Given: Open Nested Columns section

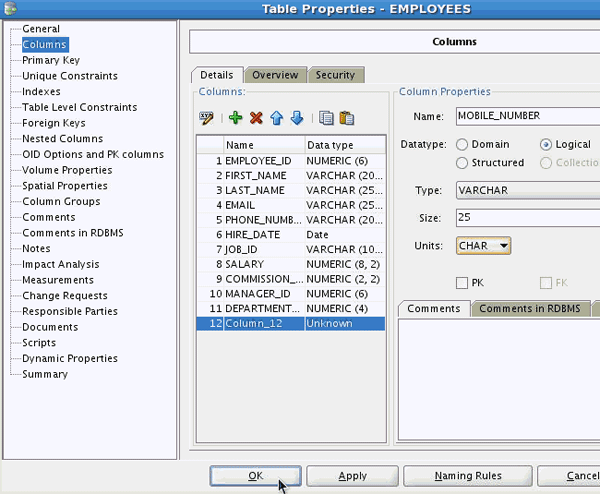Looking at the screenshot, I should pyautogui.click(x=62, y=139).
